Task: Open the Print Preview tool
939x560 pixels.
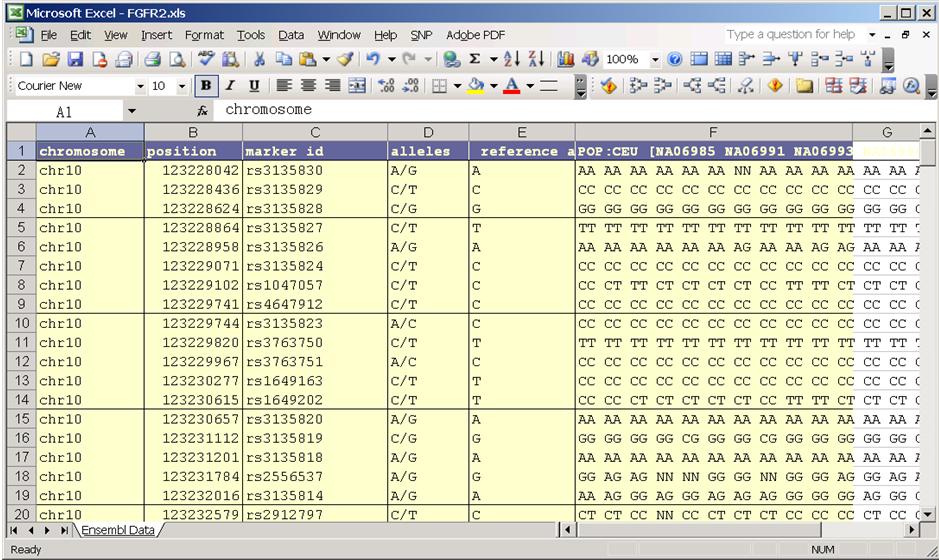Action: coord(177,60)
